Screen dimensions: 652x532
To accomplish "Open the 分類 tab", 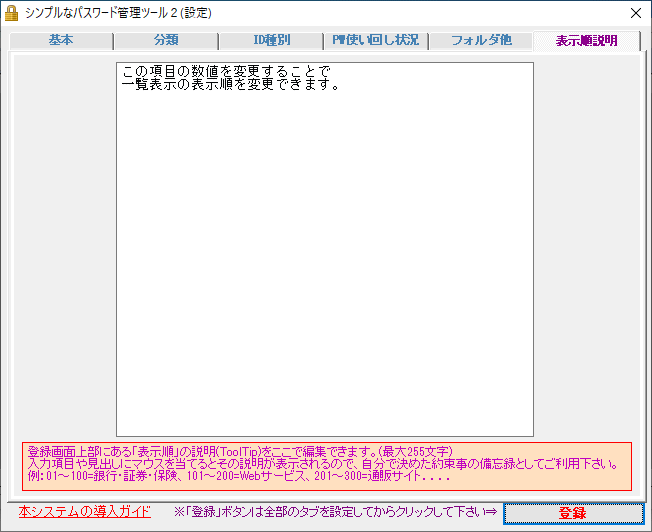I will [166, 41].
